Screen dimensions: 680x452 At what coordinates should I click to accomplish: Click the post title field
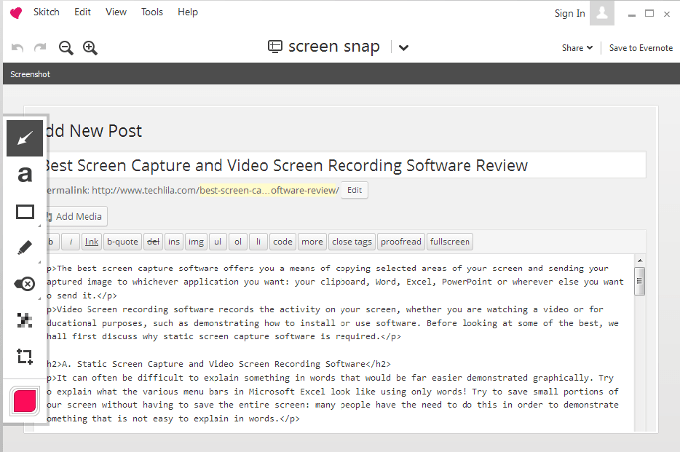click(345, 165)
